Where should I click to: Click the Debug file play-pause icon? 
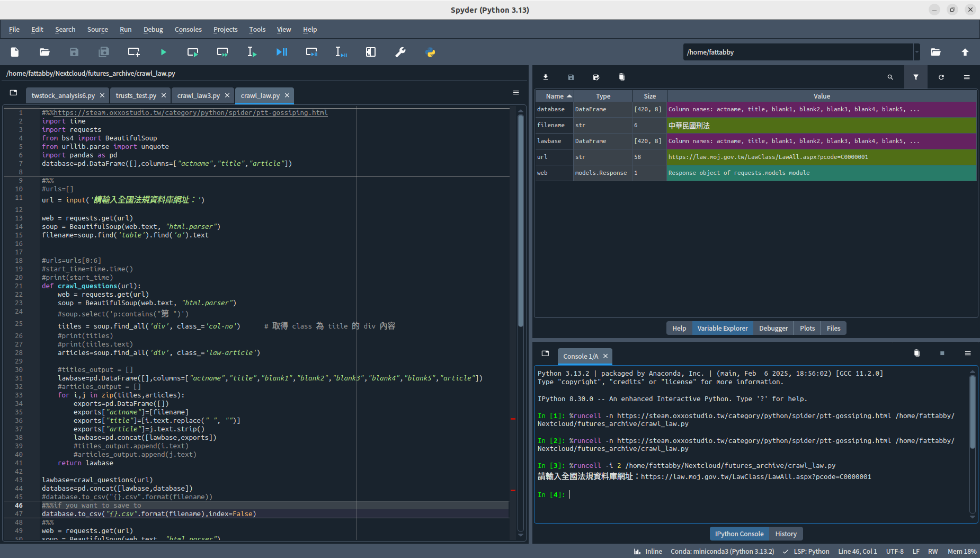(282, 52)
